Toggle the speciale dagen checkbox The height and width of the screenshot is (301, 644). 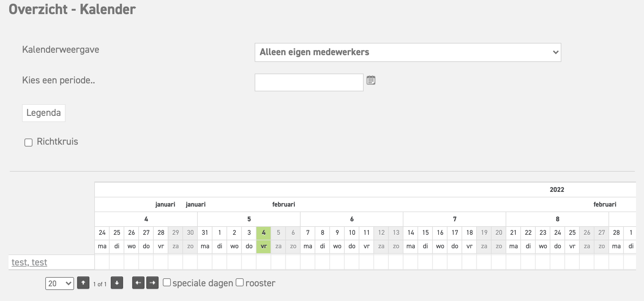pyautogui.click(x=167, y=282)
